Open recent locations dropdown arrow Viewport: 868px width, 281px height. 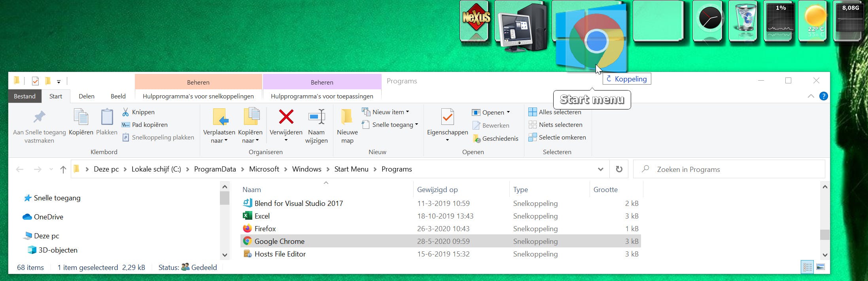[x=51, y=169]
